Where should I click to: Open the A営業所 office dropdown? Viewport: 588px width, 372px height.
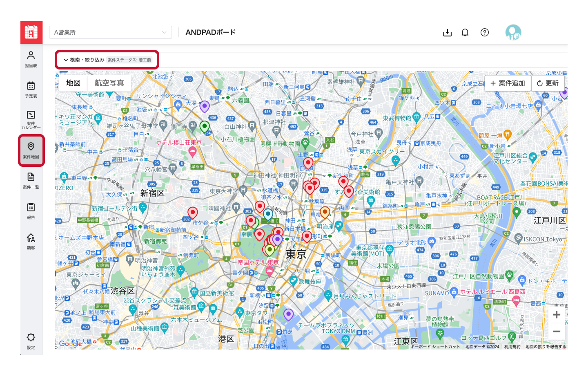(111, 32)
